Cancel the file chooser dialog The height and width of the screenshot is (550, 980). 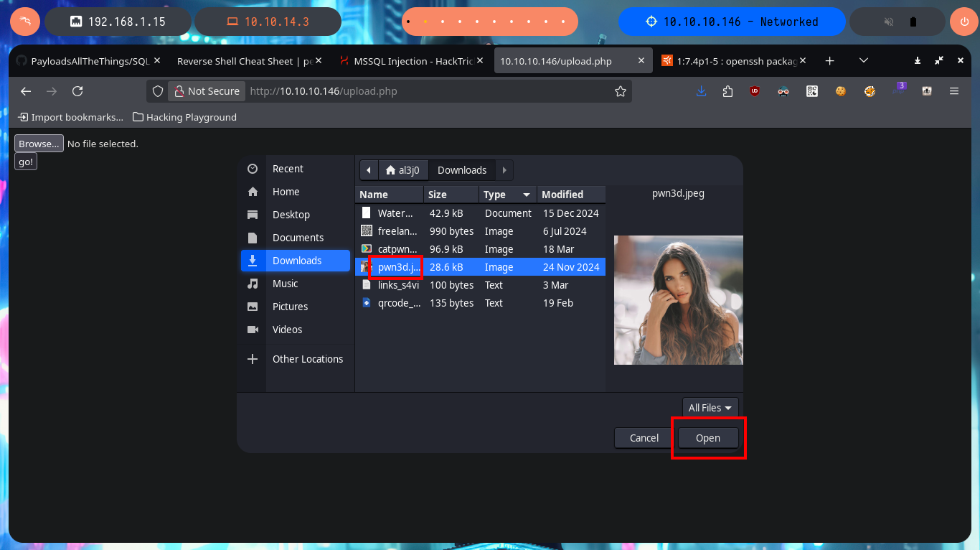tap(644, 438)
